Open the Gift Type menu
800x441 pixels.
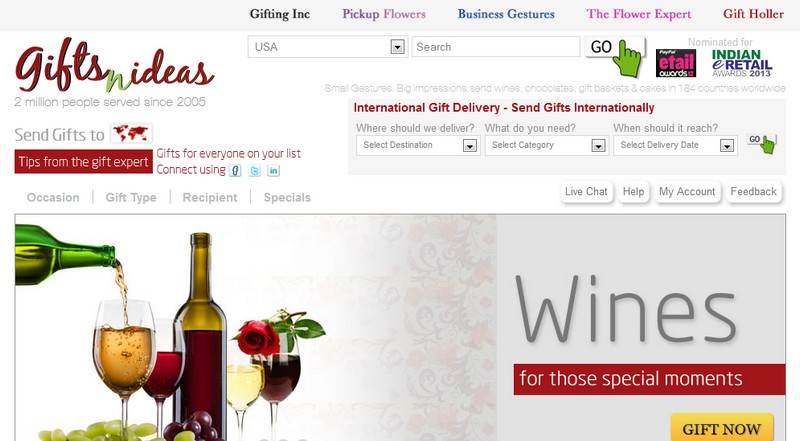131,198
